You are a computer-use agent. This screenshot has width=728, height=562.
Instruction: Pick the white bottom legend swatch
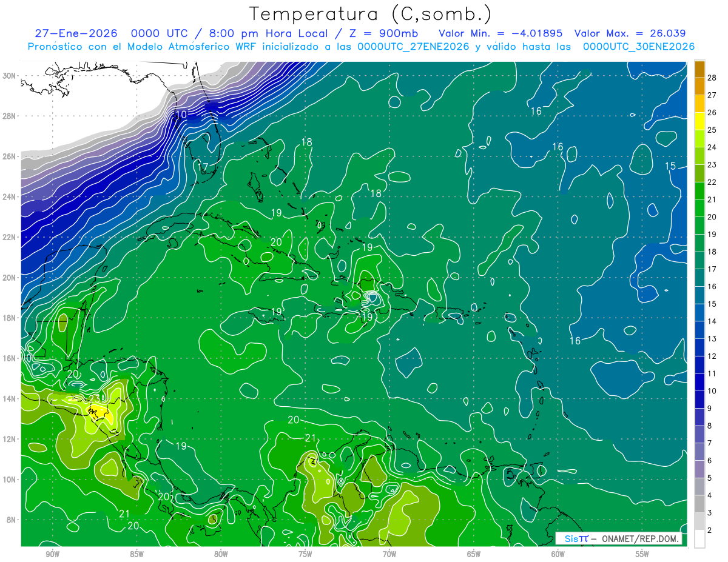click(700, 538)
